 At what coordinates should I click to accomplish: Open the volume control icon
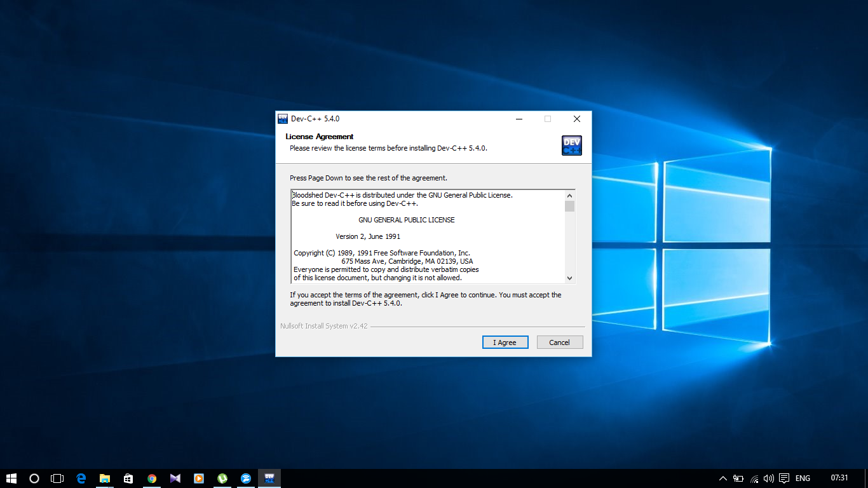[769, 478]
